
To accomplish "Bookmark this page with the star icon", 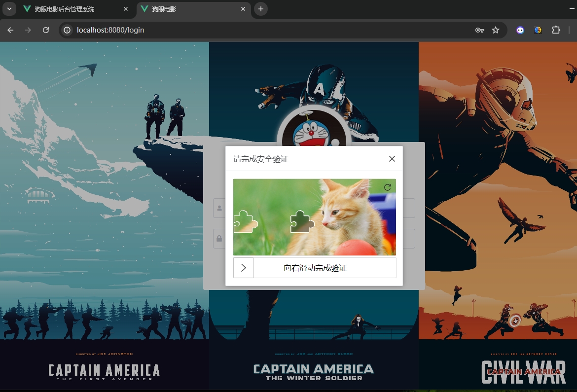I will [496, 30].
